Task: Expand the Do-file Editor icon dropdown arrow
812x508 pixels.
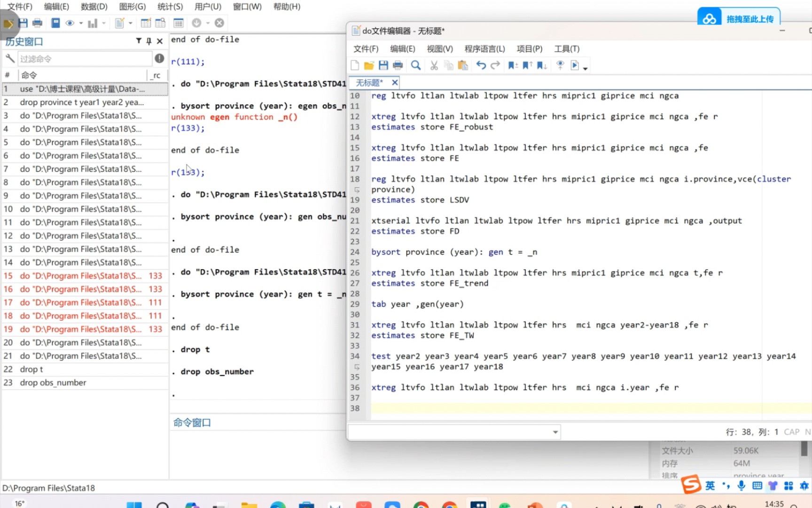Action: click(131, 23)
